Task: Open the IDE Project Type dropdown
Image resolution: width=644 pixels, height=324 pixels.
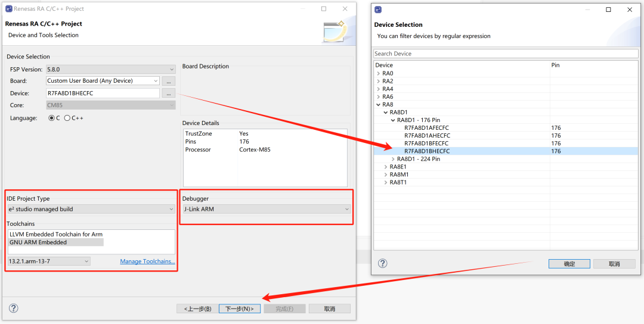Action: pos(91,209)
